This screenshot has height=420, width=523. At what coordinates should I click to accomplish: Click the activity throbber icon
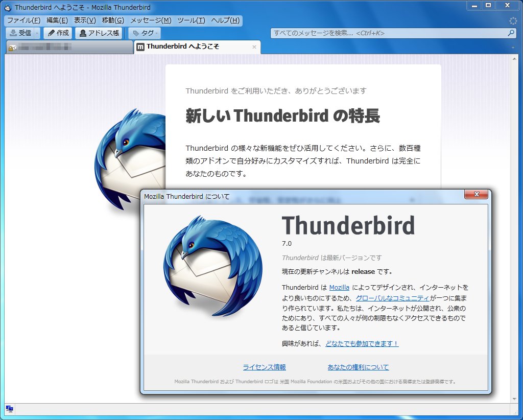pos(513,20)
